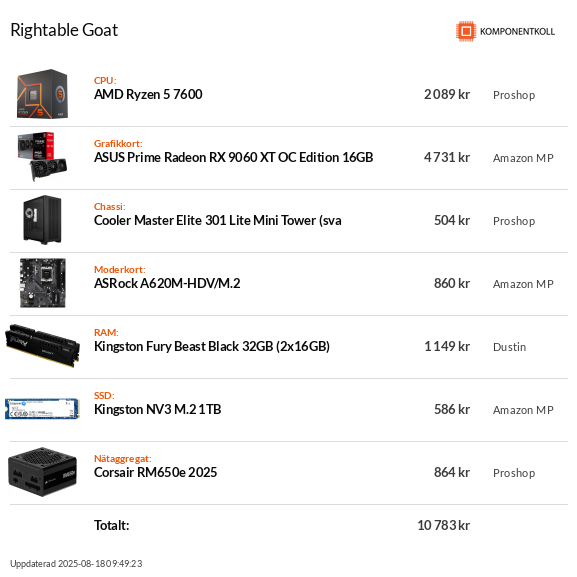
Task: Click the Corsair RM650e 2025 product name
Action: tap(155, 472)
